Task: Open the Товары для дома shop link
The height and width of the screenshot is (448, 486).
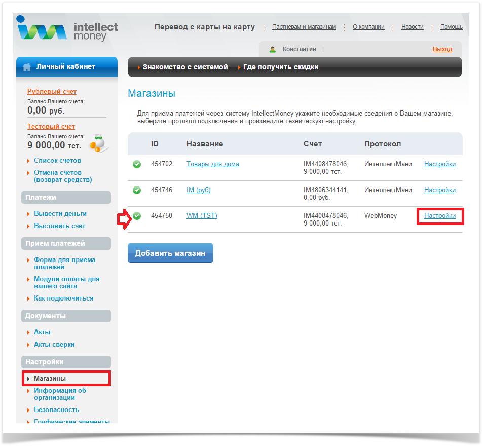Action: (212, 164)
